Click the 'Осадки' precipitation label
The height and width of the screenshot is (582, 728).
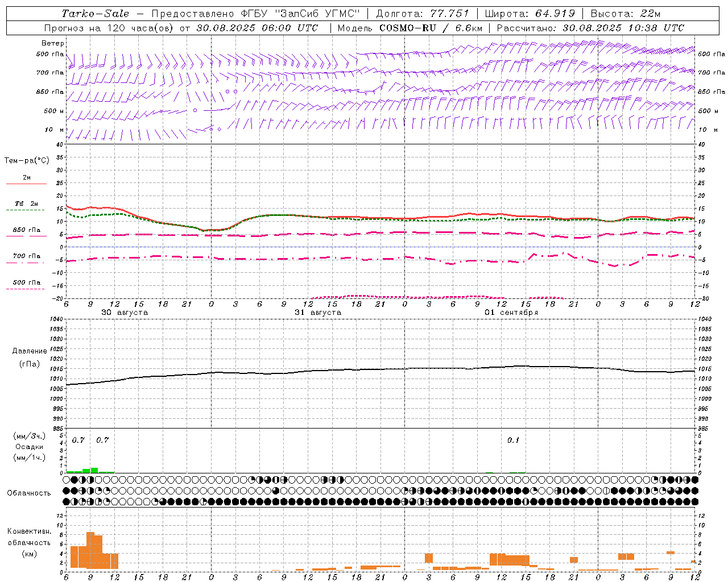coord(30,447)
